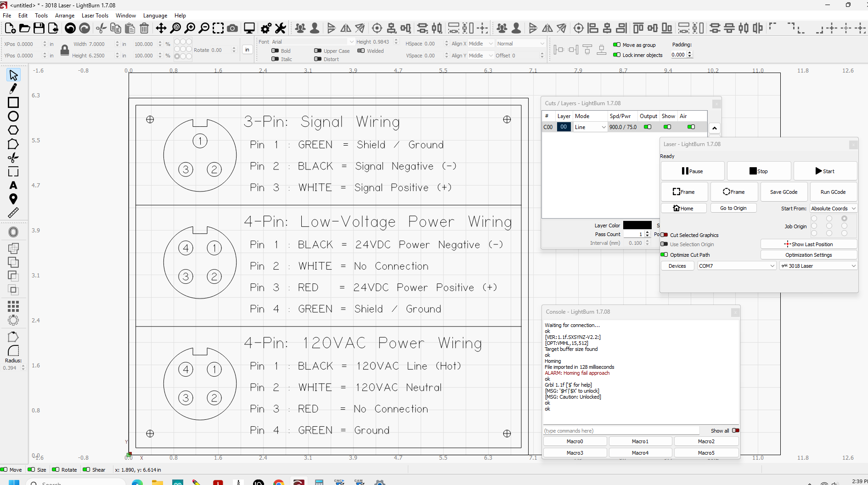Screen dimensions: 868x485
Task: Toggle the Bold font switch
Action: [x=275, y=51]
